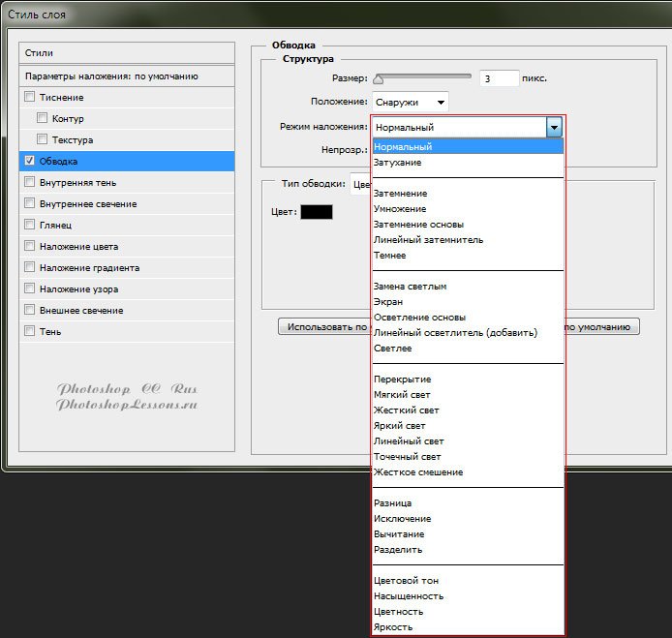Open Стили section in left panel
Screen dimensions: 672x638
pyautogui.click(x=127, y=52)
